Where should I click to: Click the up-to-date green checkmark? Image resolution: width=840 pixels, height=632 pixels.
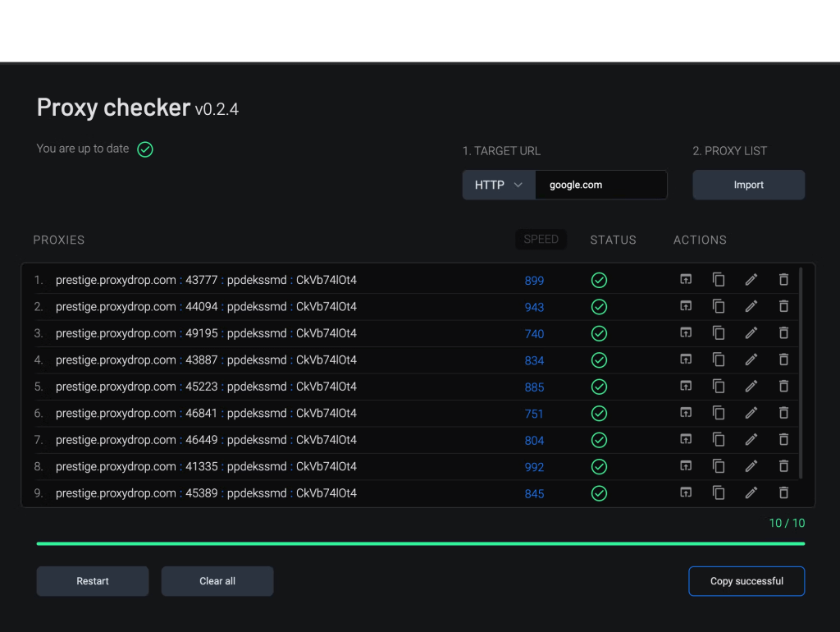pyautogui.click(x=145, y=149)
